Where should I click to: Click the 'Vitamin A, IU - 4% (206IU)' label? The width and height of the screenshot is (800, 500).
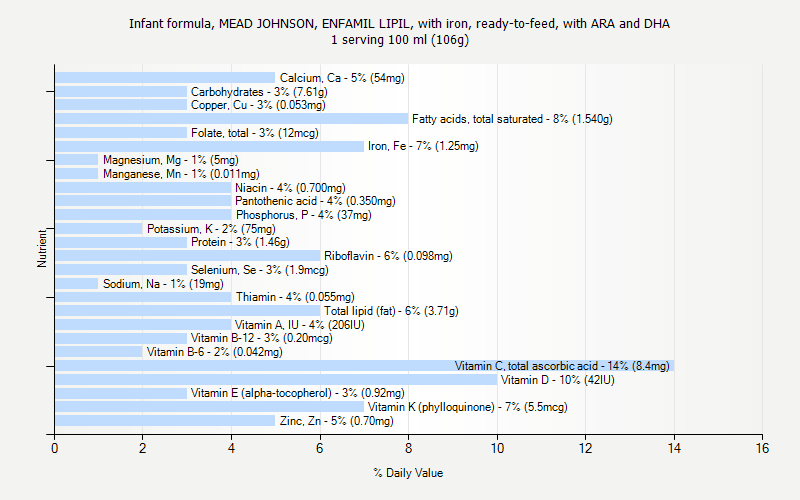click(299, 325)
